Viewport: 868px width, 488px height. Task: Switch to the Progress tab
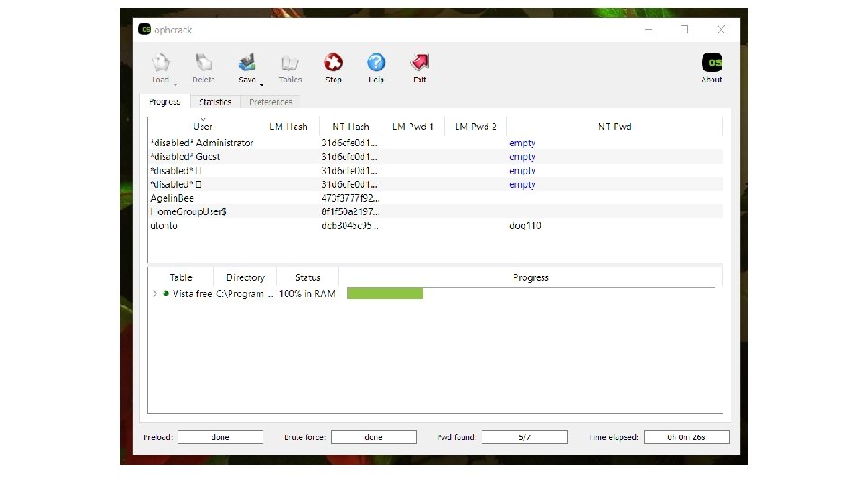pos(165,102)
